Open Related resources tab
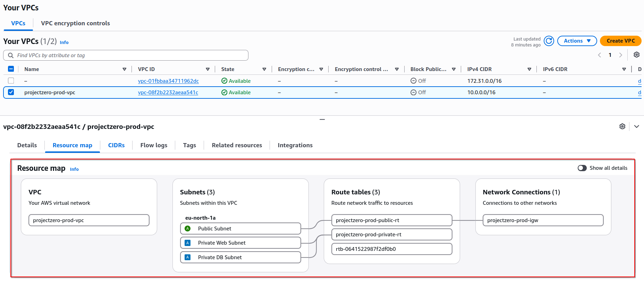The height and width of the screenshot is (281, 644). (x=237, y=145)
